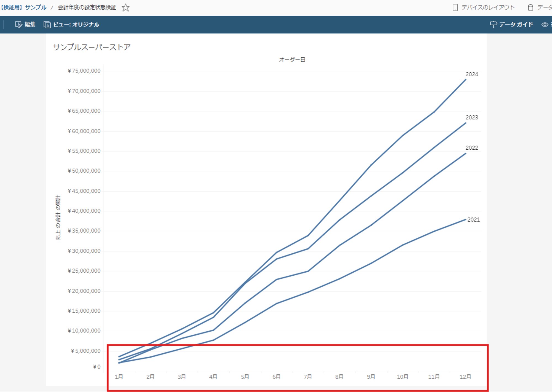Click the 12月 month label
Image resolution: width=552 pixels, height=392 pixels.
pos(466,377)
